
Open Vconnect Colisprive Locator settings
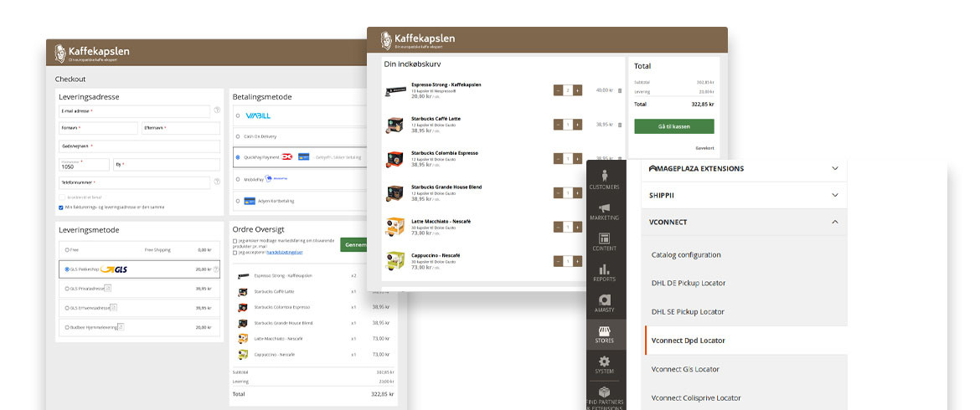click(x=696, y=398)
